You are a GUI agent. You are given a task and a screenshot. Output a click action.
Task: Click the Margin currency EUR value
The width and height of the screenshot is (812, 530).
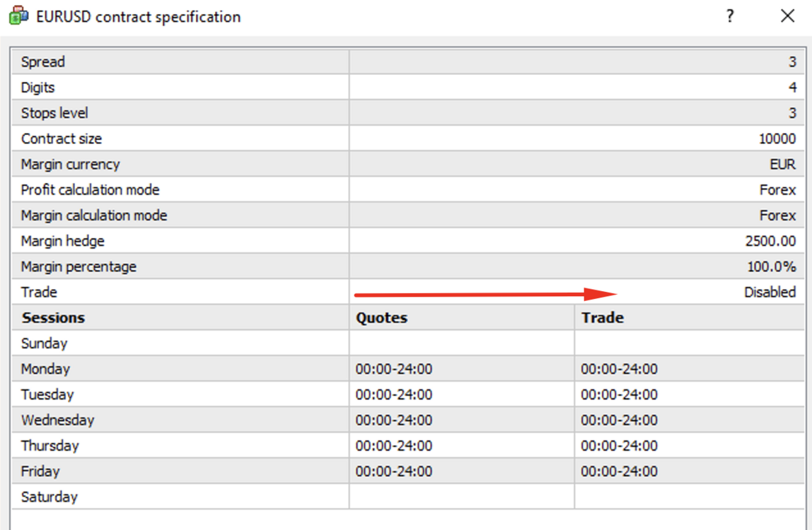782,164
